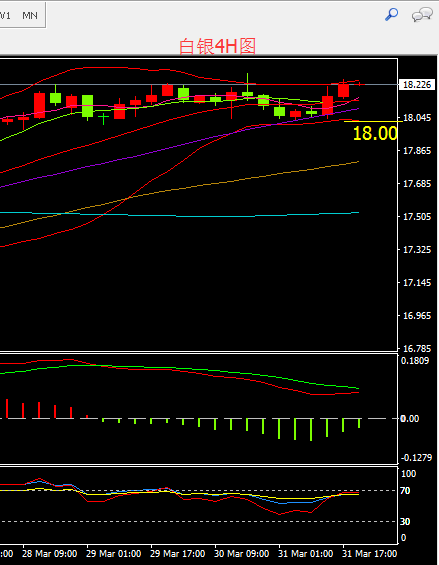The width and height of the screenshot is (439, 565).
Task: Click the 31 Mar 17:00 time label
Action: pos(369,553)
